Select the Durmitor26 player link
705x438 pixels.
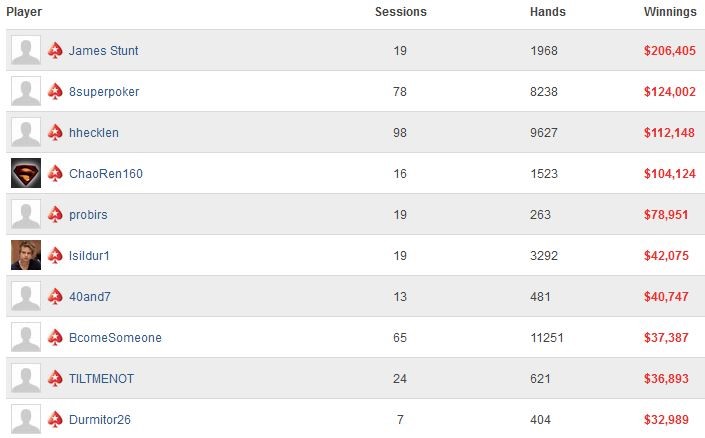pos(100,420)
